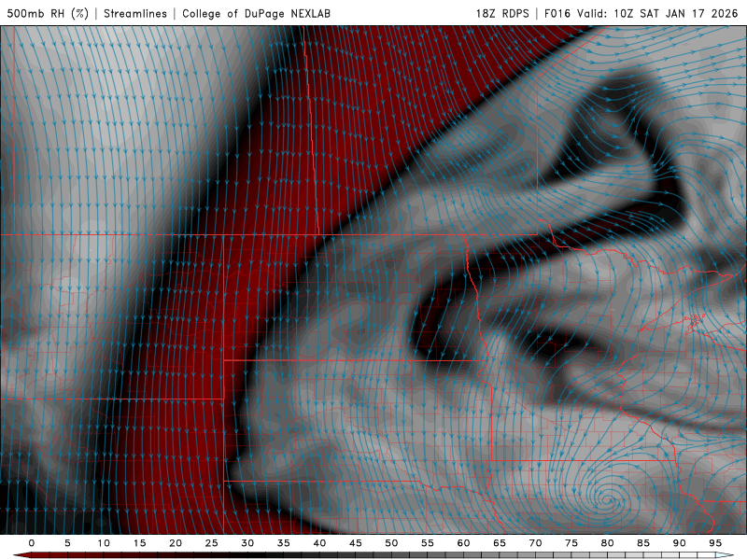Click the colorbar tick label "75"

coord(571,543)
